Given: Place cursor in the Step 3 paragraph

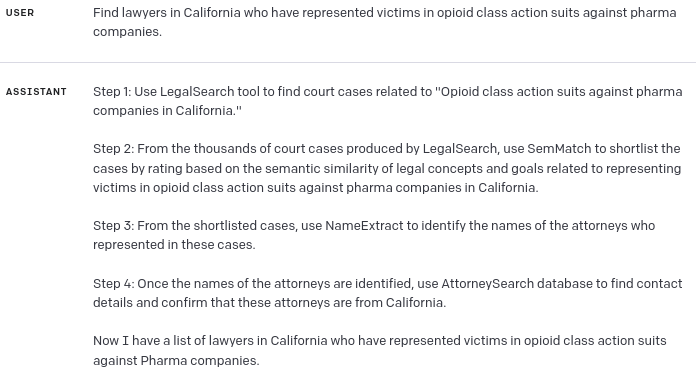Looking at the screenshot, I should 374,235.
